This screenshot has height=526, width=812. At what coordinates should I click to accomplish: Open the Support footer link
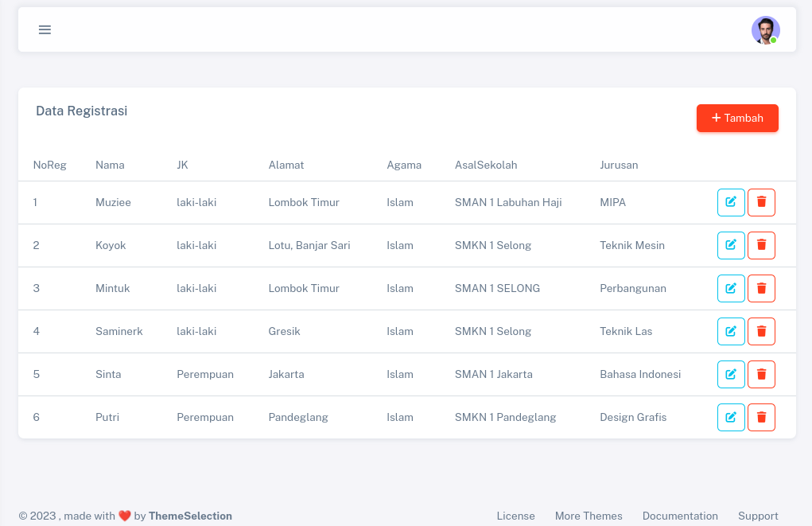tap(758, 516)
